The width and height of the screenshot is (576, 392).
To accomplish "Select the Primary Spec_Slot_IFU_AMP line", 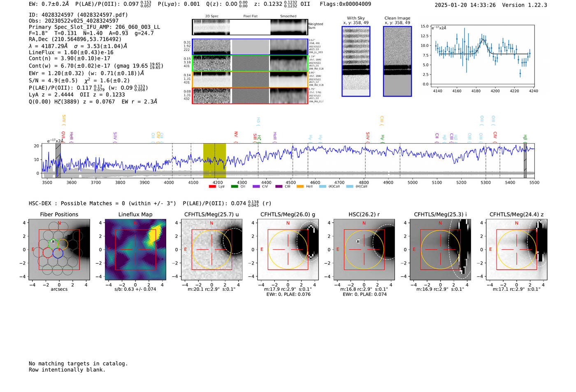I will [94, 27].
